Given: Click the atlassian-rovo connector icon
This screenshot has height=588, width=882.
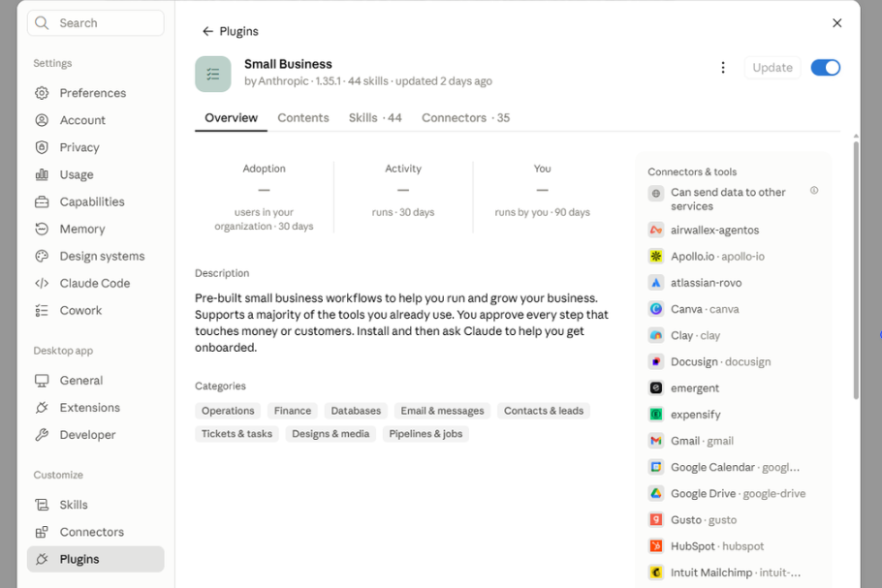Looking at the screenshot, I should pyautogui.click(x=656, y=283).
